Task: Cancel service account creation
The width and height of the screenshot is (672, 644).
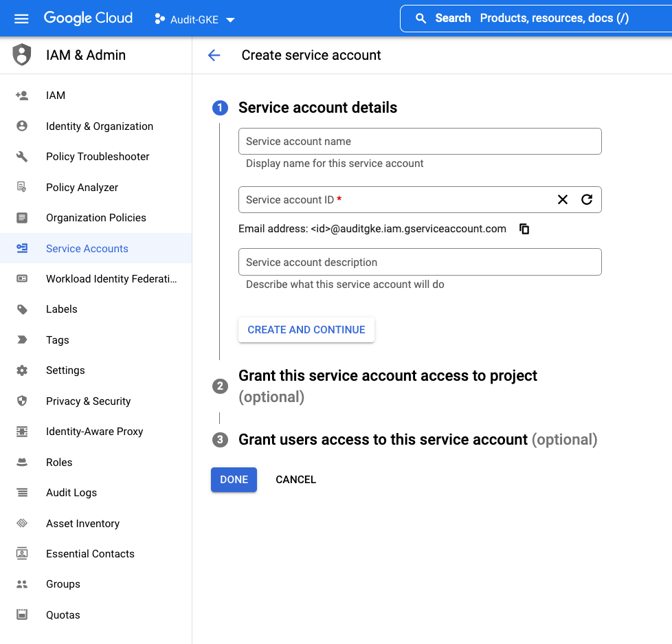Action: [x=295, y=480]
